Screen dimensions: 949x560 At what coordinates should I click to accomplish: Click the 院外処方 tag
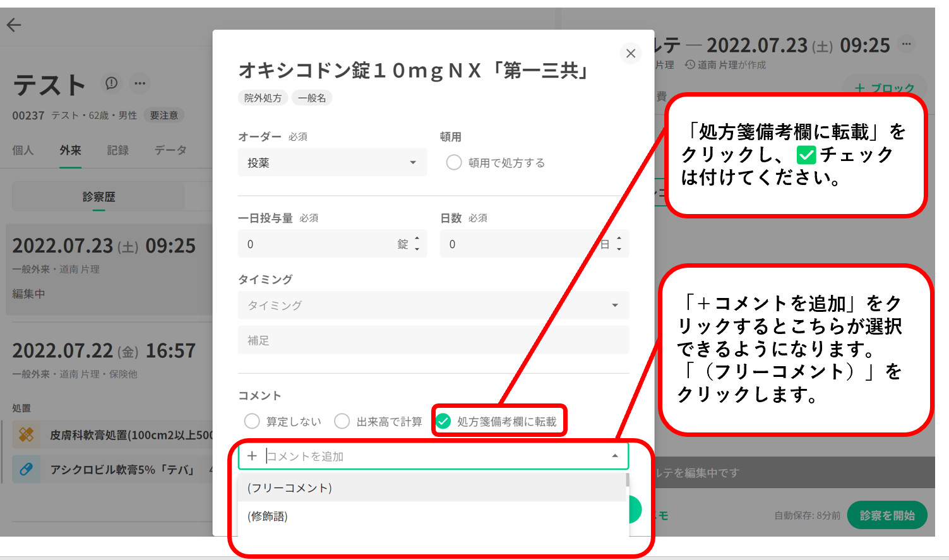pyautogui.click(x=263, y=98)
